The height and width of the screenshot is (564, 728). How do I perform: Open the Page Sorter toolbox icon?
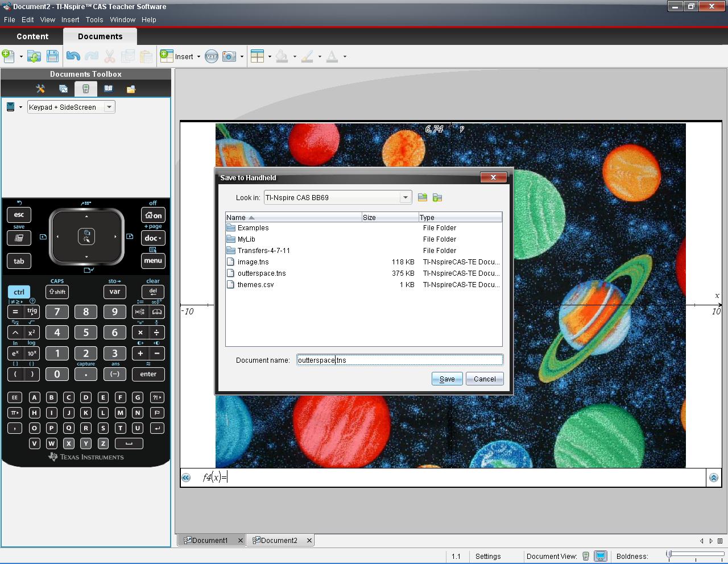click(63, 89)
